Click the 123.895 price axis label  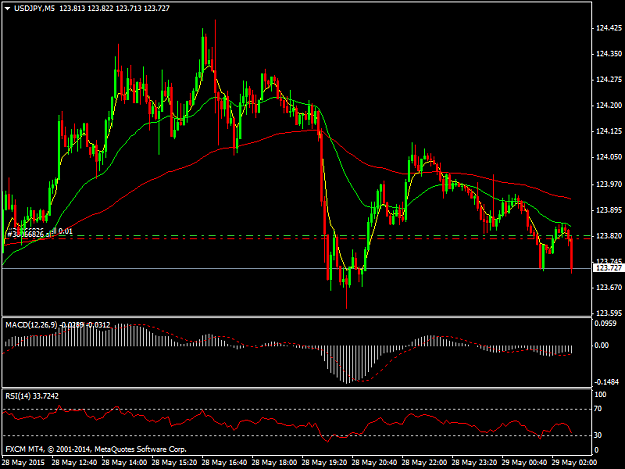609,210
